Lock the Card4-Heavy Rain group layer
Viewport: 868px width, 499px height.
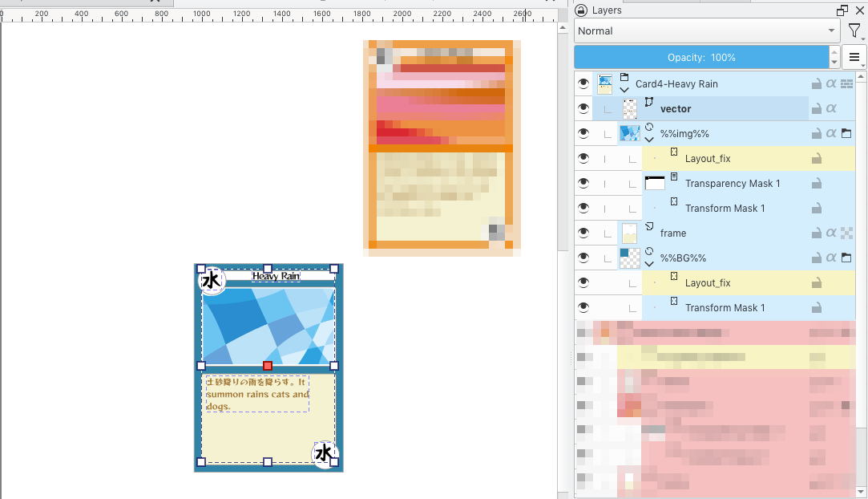point(816,83)
